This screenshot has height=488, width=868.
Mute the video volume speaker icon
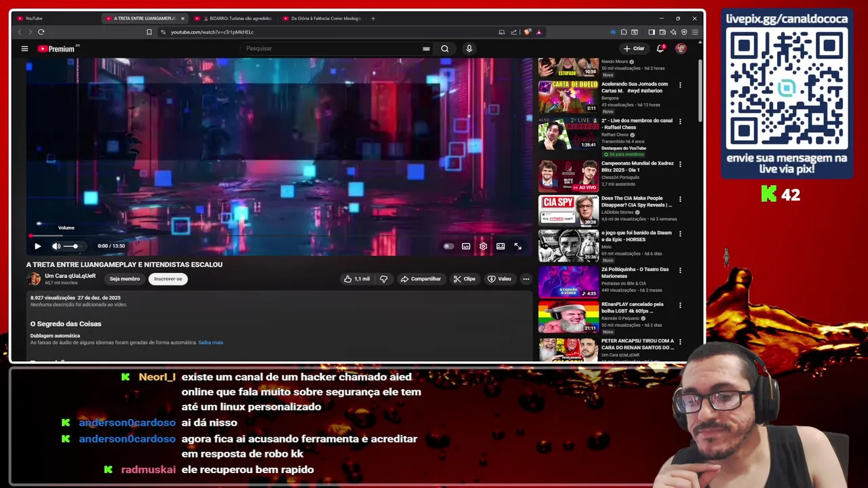pyautogui.click(x=56, y=246)
